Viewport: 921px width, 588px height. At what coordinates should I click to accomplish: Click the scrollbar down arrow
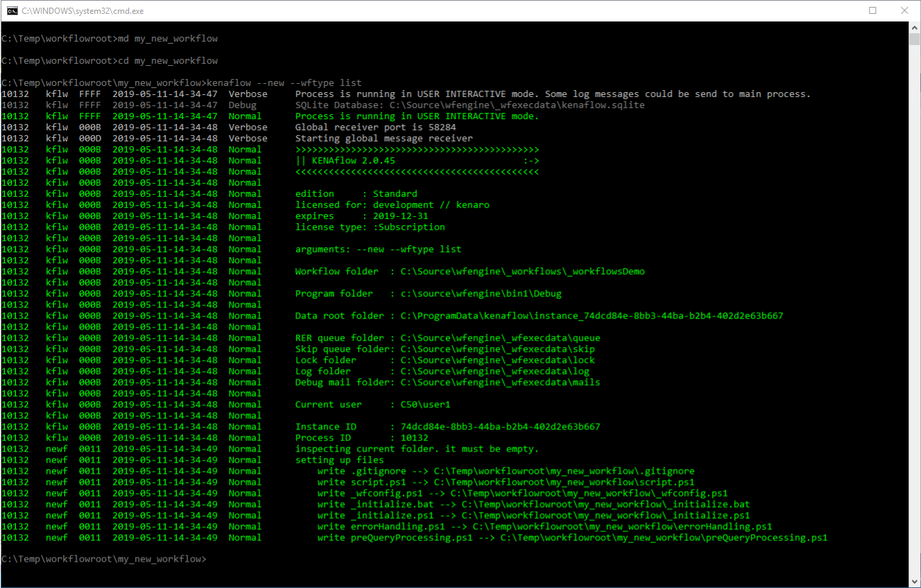pyautogui.click(x=914, y=581)
